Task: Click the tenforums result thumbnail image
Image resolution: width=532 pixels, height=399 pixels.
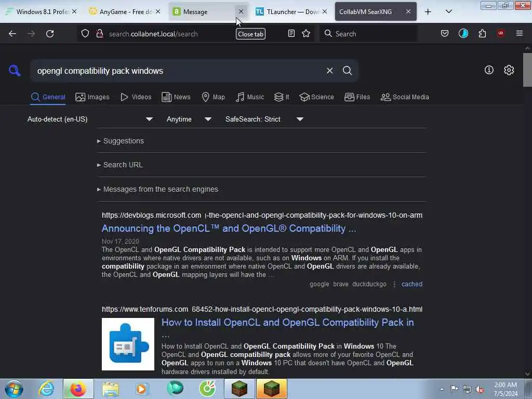Action: click(128, 344)
